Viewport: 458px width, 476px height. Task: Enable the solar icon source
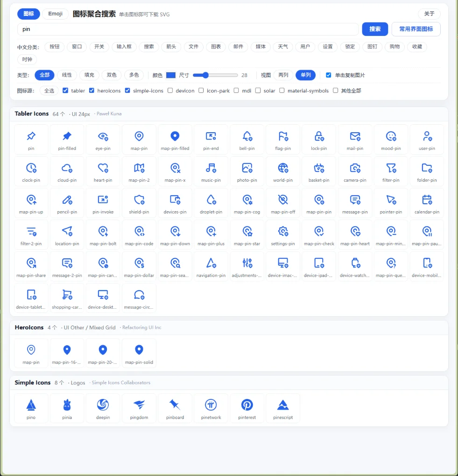[258, 91]
